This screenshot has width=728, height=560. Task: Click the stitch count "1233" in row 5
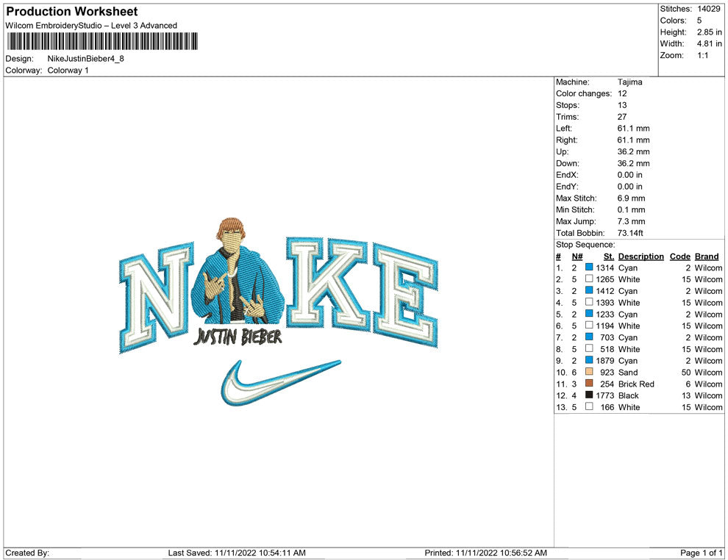point(605,314)
